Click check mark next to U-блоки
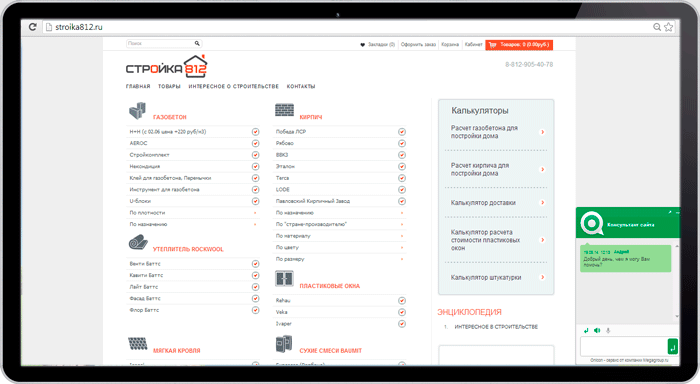 pyautogui.click(x=255, y=201)
